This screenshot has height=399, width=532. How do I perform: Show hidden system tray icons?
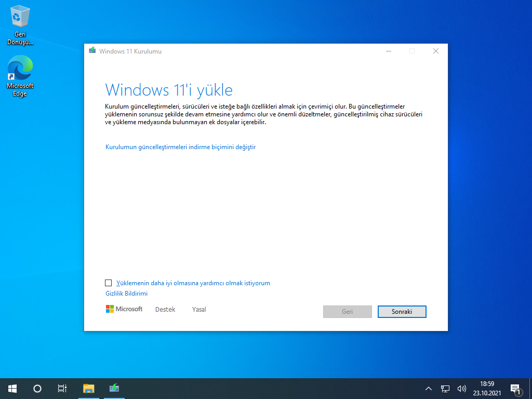tap(429, 389)
